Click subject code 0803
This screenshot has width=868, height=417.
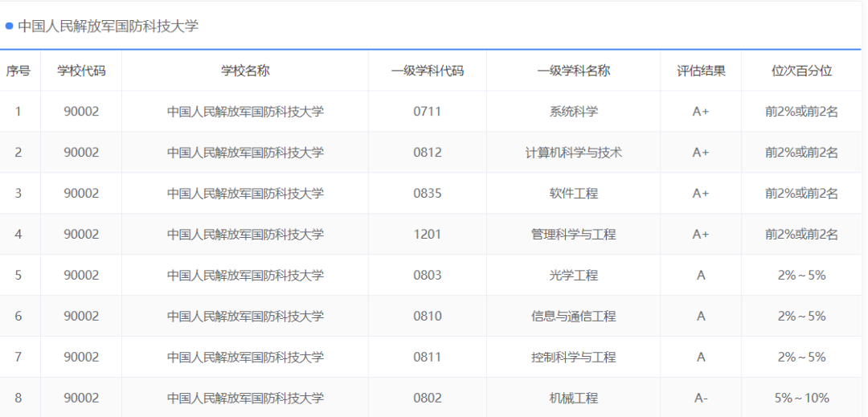coord(428,276)
